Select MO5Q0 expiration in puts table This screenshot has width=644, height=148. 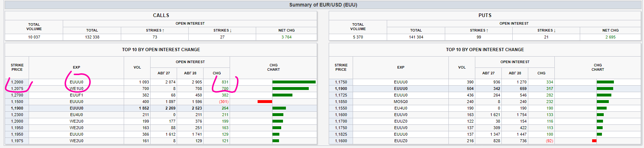pyautogui.click(x=401, y=102)
